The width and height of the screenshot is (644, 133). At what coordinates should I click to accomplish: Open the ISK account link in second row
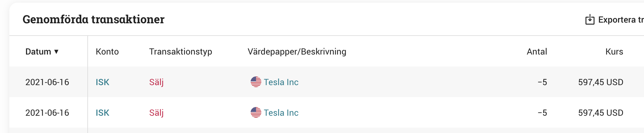point(102,113)
